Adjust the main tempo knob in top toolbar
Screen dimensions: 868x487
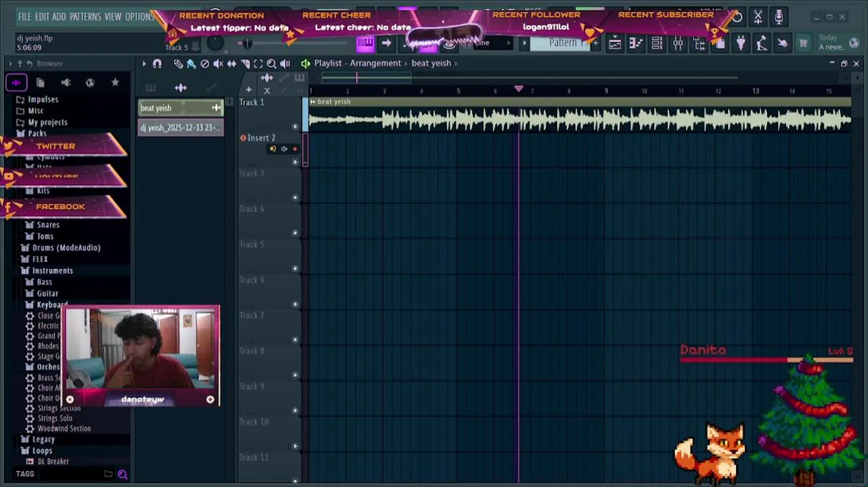pyautogui.click(x=214, y=43)
